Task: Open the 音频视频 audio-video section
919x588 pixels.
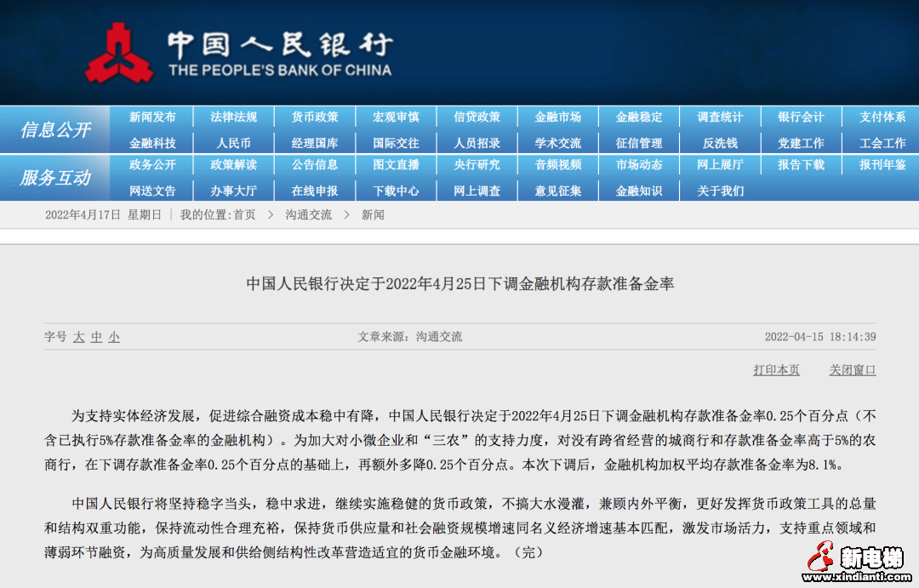Action: 558,165
